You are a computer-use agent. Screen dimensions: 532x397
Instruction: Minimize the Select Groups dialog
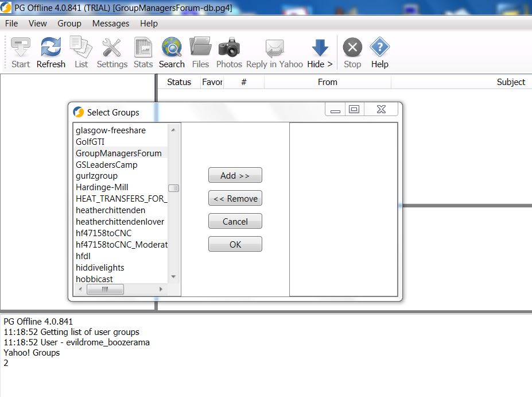335,109
